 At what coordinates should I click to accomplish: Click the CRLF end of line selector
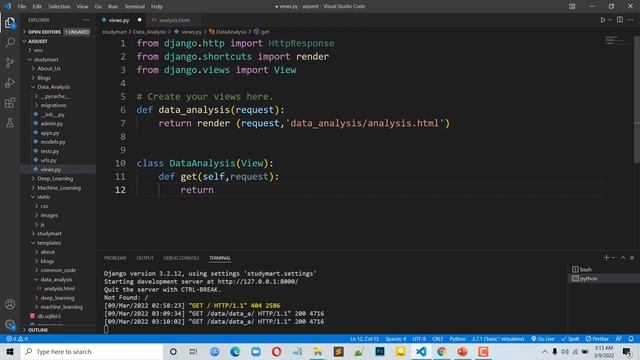pos(438,339)
